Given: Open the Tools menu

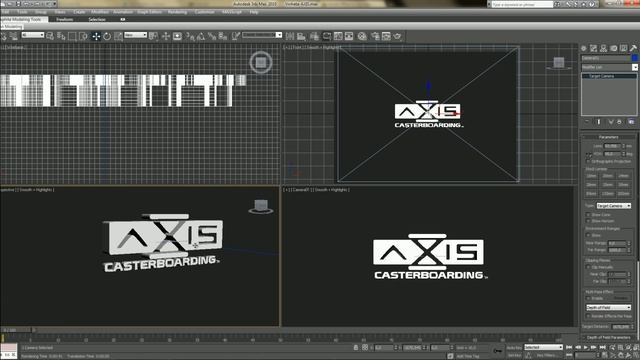Looking at the screenshot, I should point(22,12).
